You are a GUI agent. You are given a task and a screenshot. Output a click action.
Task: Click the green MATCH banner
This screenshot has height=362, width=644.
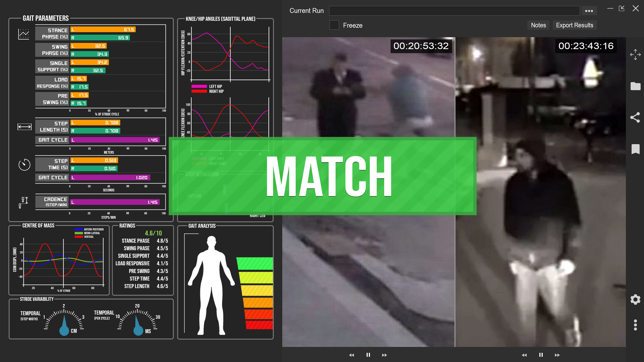(323, 176)
